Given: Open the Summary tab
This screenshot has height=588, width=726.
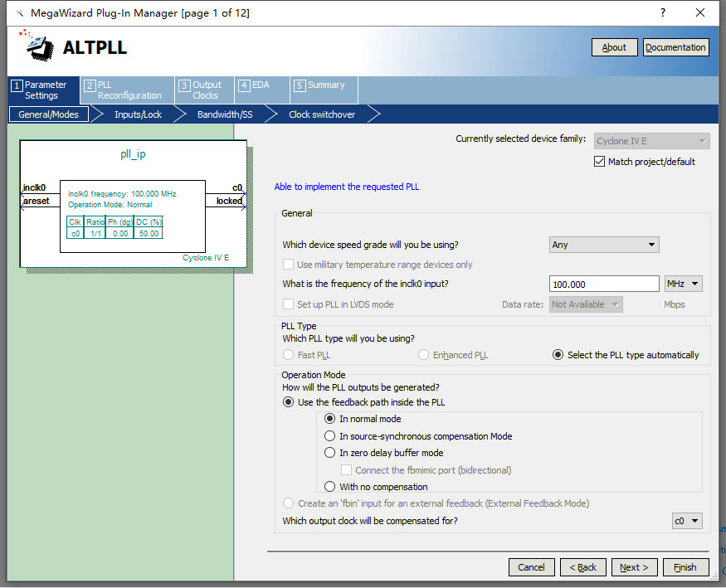Looking at the screenshot, I should click(324, 90).
